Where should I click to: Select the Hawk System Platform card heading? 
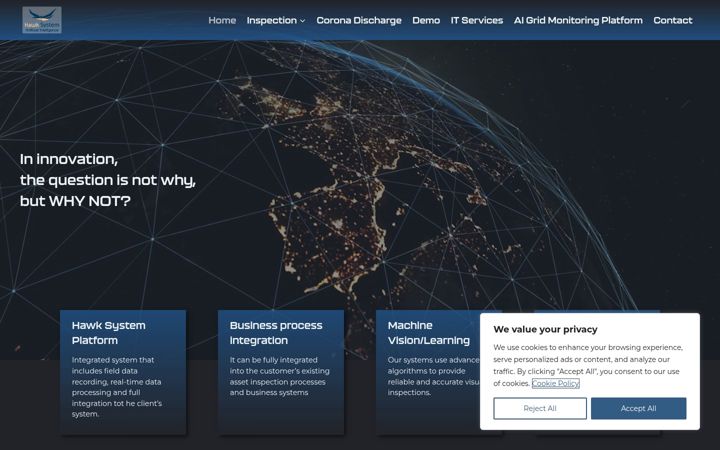tap(108, 333)
